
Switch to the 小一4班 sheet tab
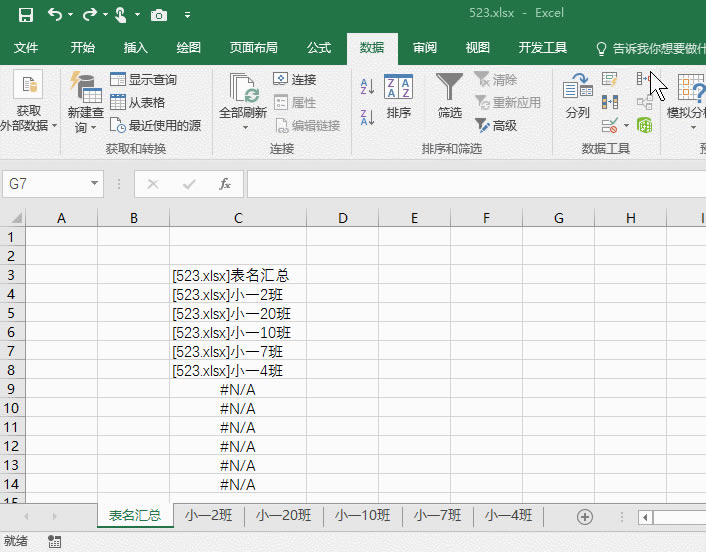point(509,516)
